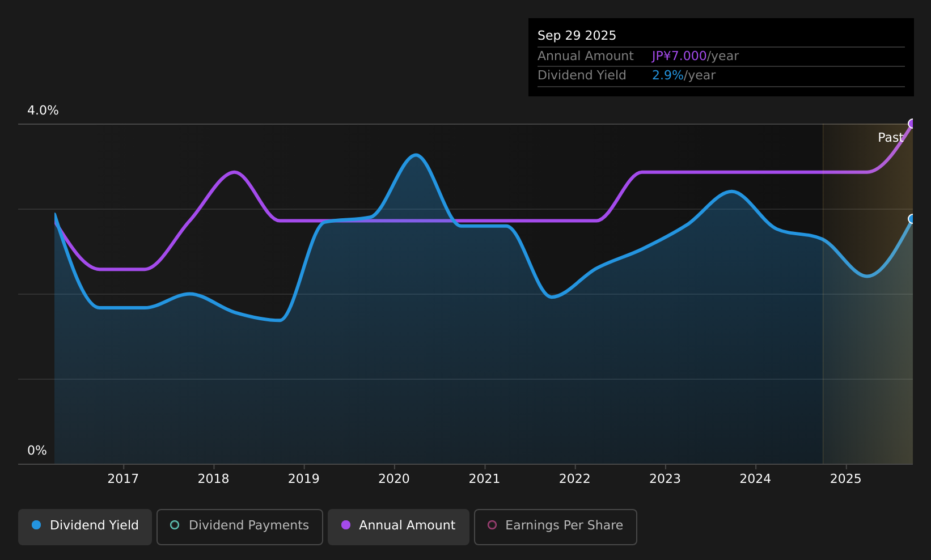Toggle the Earnings Per Share series
Viewport: 931px width, 560px height.
point(556,527)
